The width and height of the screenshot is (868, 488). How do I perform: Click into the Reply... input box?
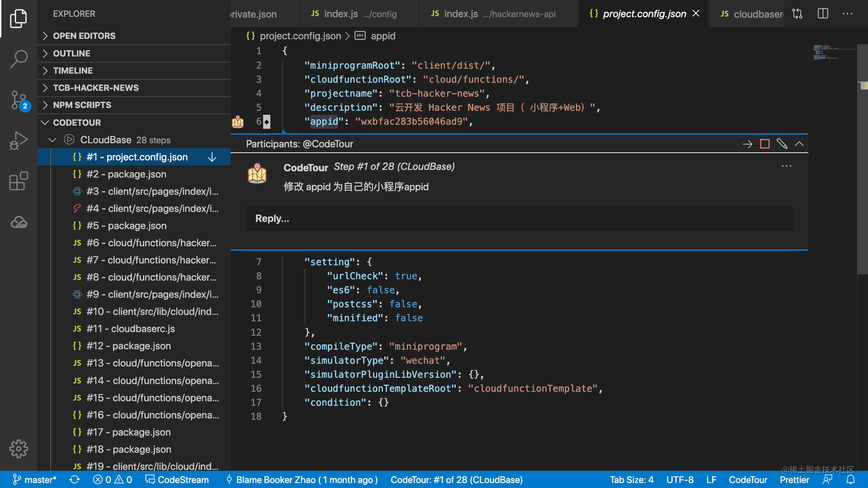click(519, 219)
